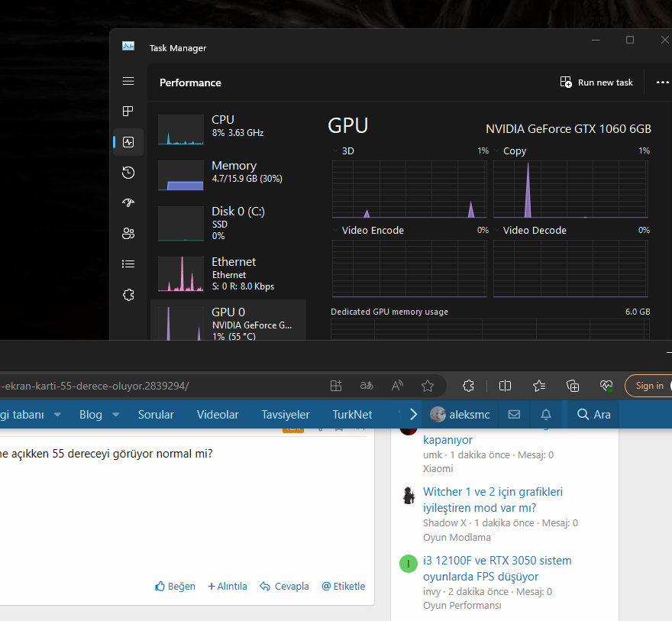The width and height of the screenshot is (672, 621).
Task: Open Task Manager more options ellipsis
Action: click(662, 82)
